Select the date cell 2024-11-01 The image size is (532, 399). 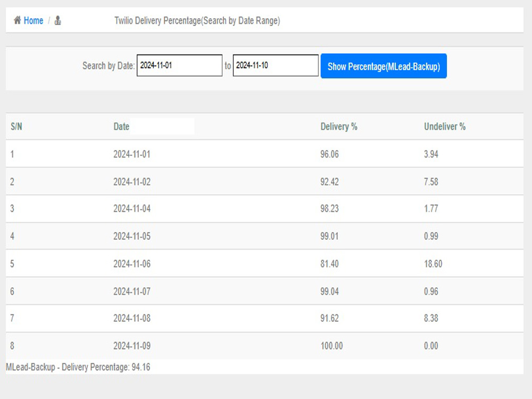(x=131, y=154)
